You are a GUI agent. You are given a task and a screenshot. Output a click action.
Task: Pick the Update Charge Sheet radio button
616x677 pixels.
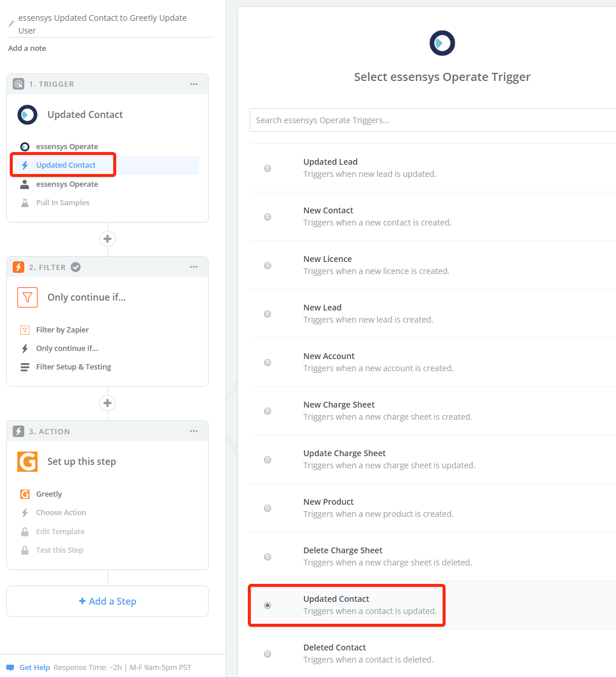coord(268,460)
